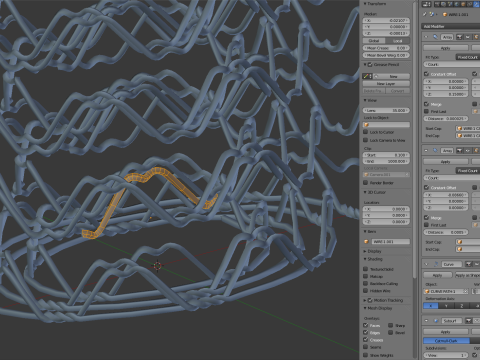Image resolution: width=480 pixels, height=360 pixels.
Task: Uncheck Constant Offset in the first Array modifier
Action: [426, 74]
